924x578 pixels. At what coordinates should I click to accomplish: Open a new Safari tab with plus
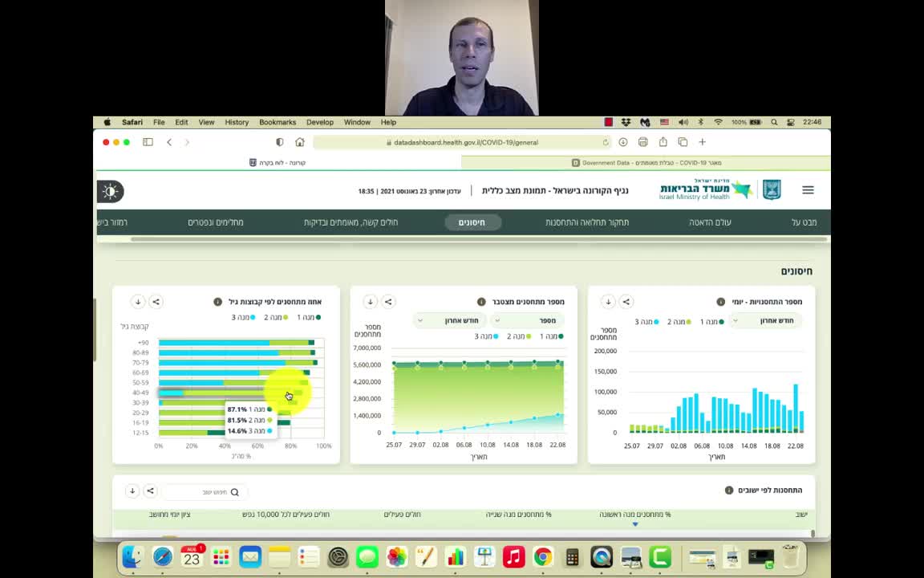(x=702, y=142)
